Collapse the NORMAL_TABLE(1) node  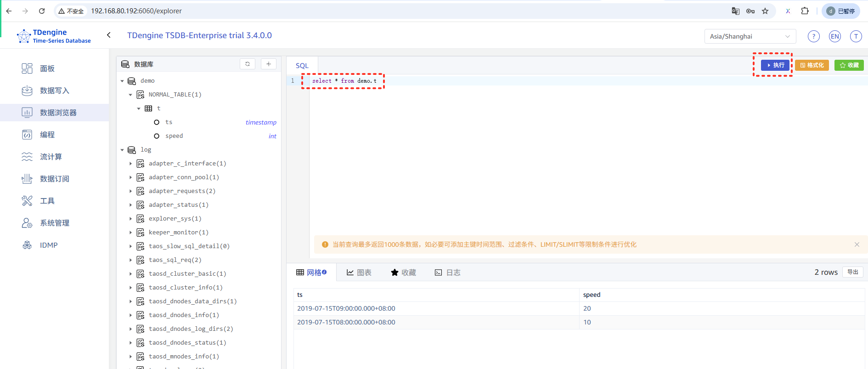(x=130, y=95)
